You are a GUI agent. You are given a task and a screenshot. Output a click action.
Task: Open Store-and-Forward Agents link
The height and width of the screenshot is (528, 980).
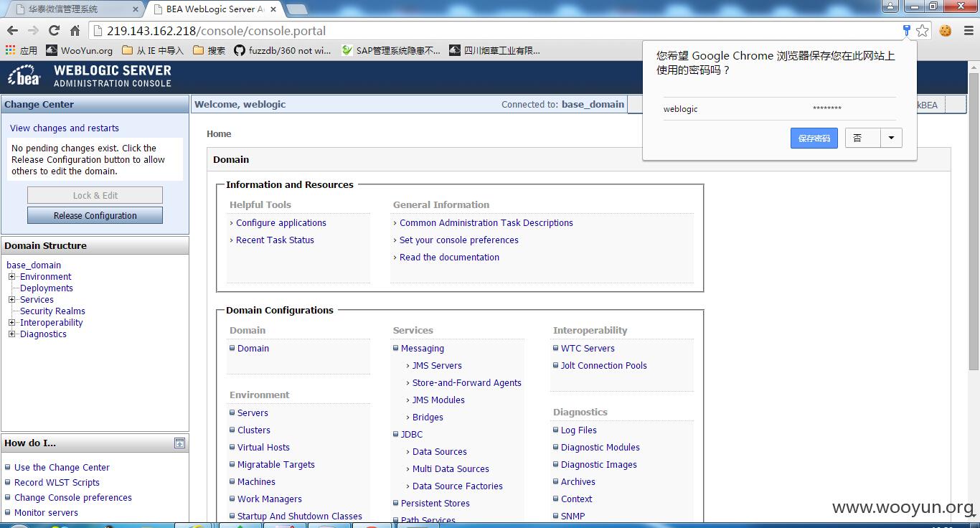click(x=467, y=382)
